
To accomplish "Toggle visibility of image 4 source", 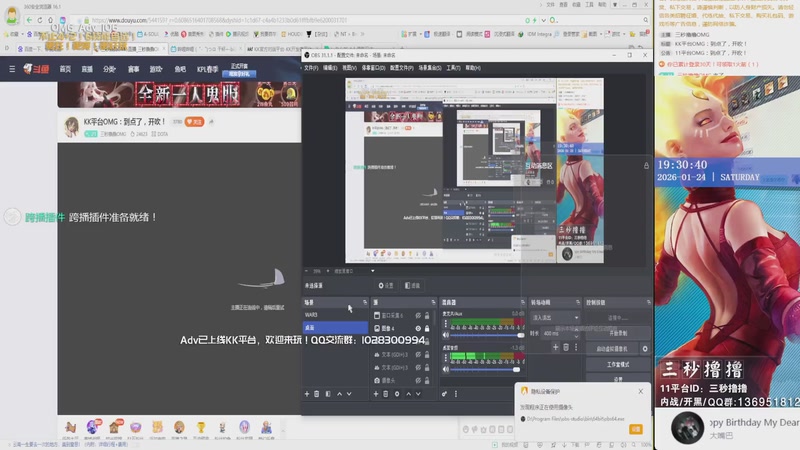I will pos(418,329).
